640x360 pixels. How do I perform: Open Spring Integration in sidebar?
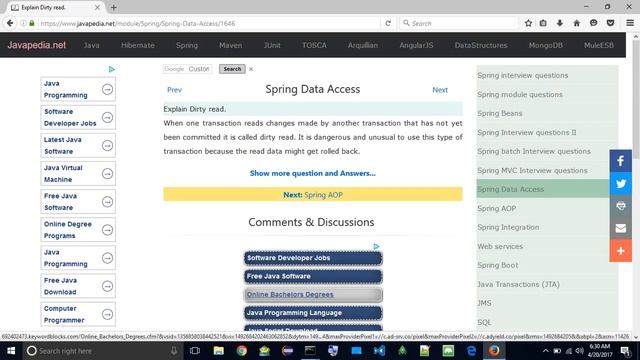tap(508, 227)
